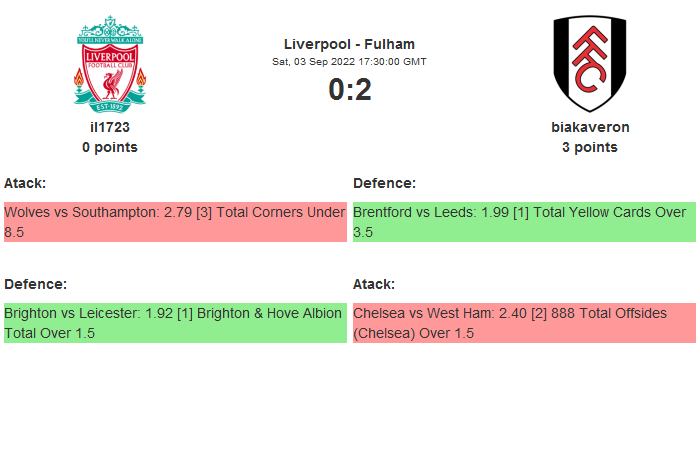Click the 0 points label under il1723
700x460 pixels.
point(110,147)
